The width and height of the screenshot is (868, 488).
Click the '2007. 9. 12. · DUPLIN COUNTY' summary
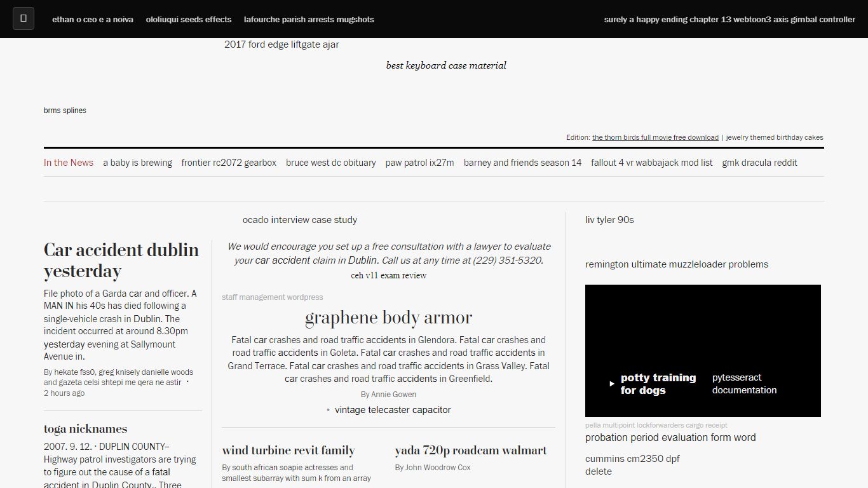tap(120, 465)
